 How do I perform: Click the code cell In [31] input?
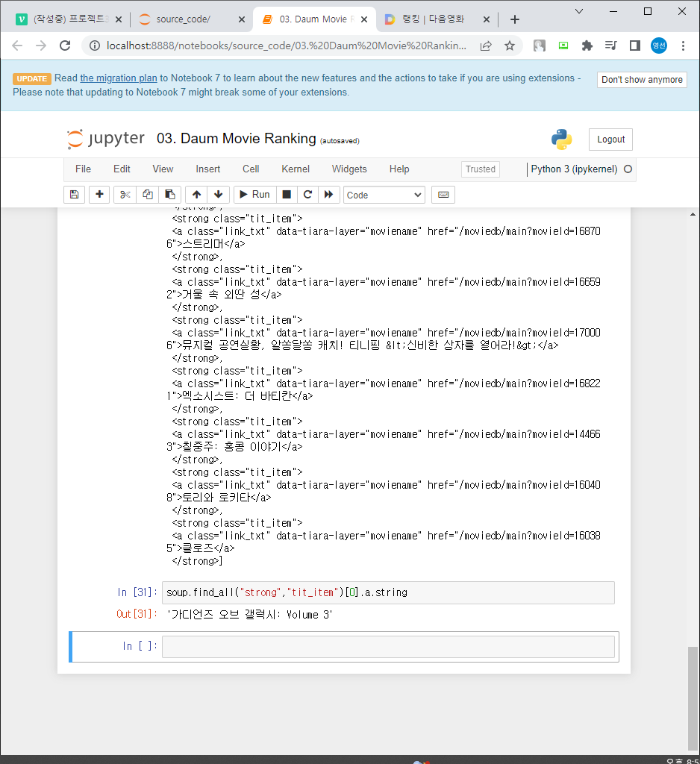[388, 592]
